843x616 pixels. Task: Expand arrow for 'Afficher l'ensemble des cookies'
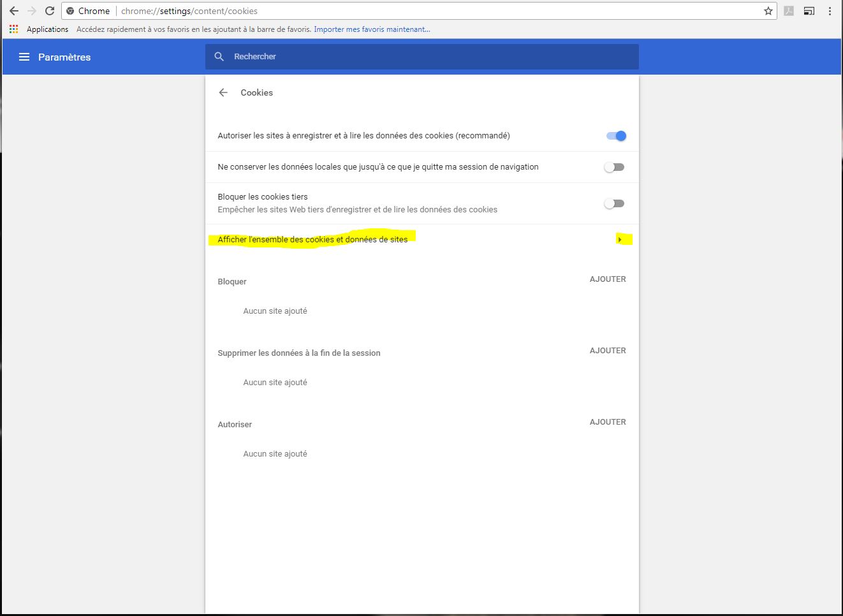(620, 240)
